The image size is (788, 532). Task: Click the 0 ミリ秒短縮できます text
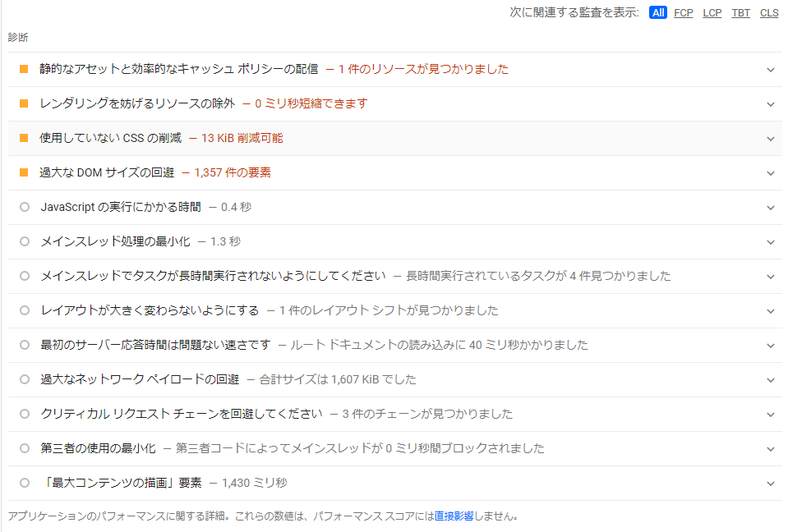pos(311,103)
